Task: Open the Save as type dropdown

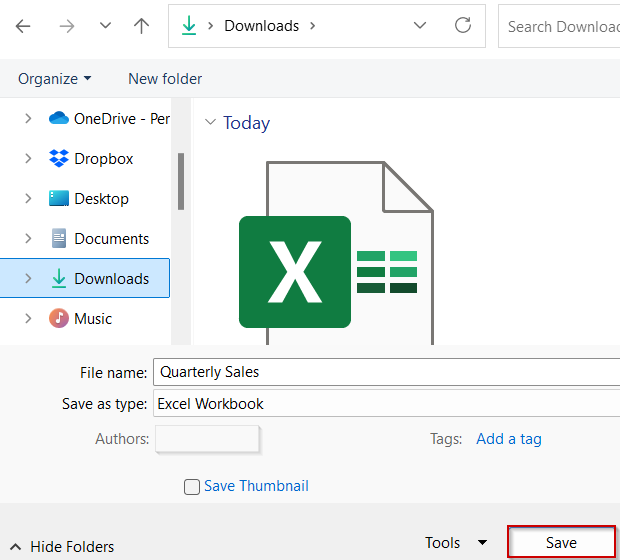Action: pos(387,403)
